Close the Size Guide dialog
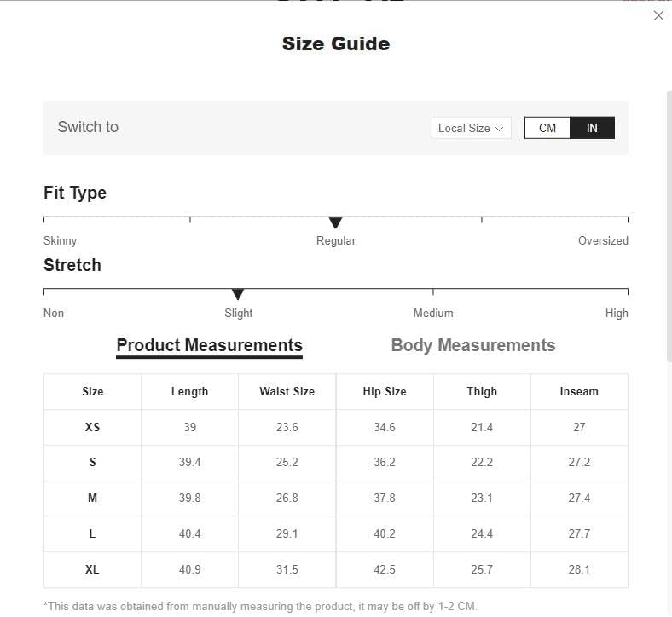The image size is (672, 617). point(658,16)
